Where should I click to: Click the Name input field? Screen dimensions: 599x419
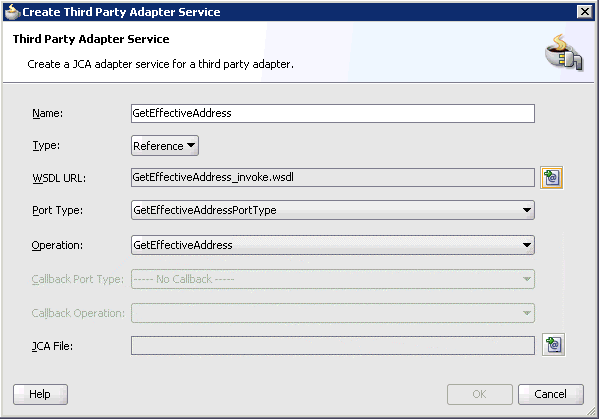(332, 113)
